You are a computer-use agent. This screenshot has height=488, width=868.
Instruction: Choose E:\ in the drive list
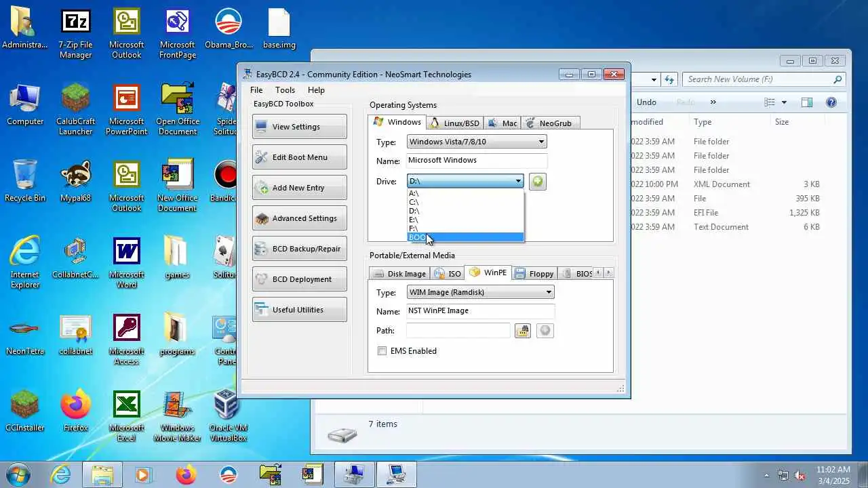pyautogui.click(x=465, y=220)
